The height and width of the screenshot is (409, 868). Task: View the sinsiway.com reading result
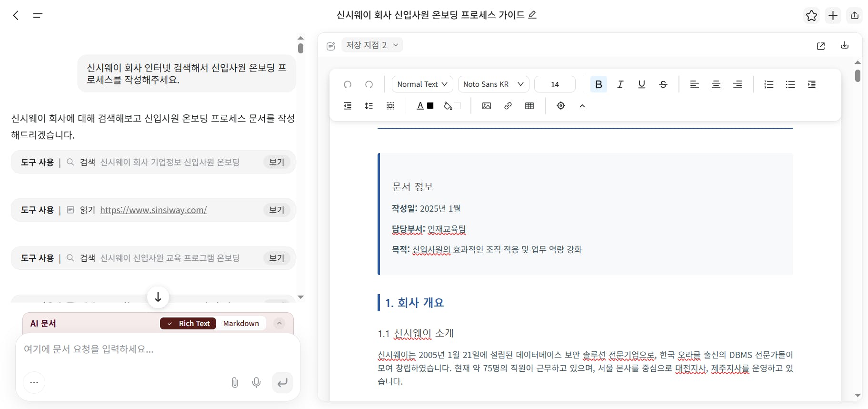[x=277, y=210]
